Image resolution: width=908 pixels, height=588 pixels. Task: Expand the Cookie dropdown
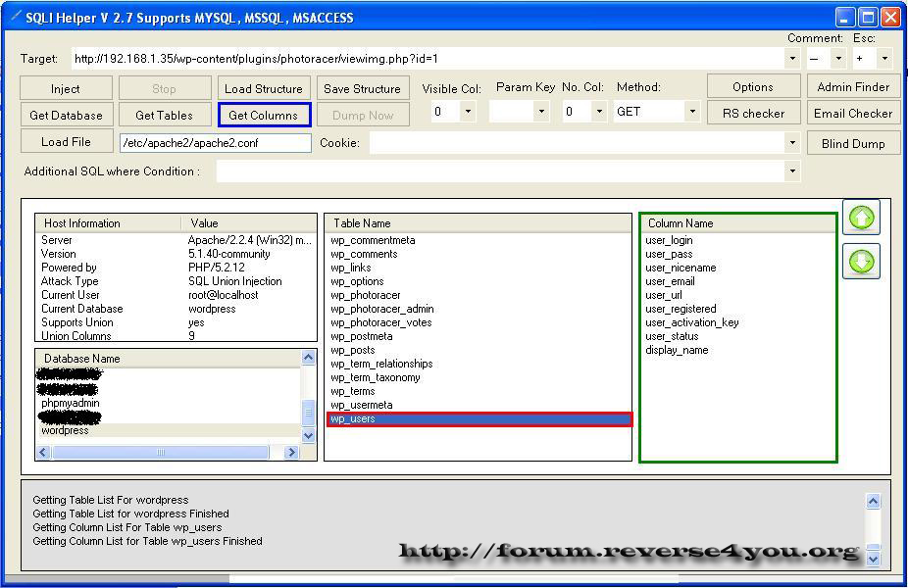(x=792, y=142)
